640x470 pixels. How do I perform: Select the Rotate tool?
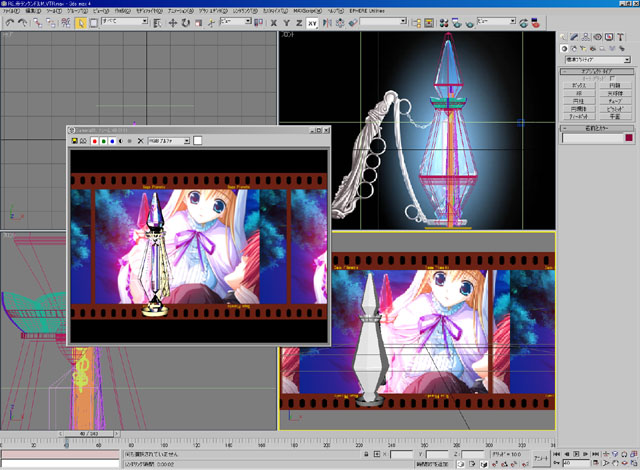tap(186, 23)
